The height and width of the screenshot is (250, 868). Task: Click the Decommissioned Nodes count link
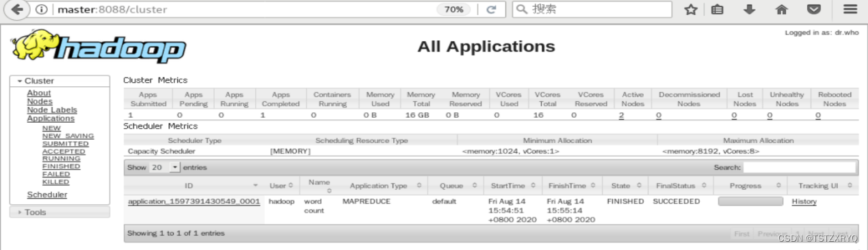[x=658, y=115]
